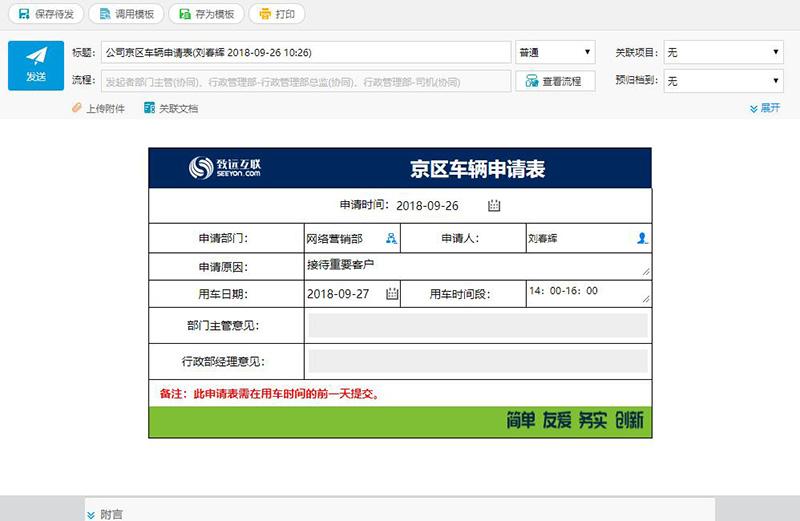Open the 预归档到 dropdown
Screen dimensions: 800x521
point(723,81)
